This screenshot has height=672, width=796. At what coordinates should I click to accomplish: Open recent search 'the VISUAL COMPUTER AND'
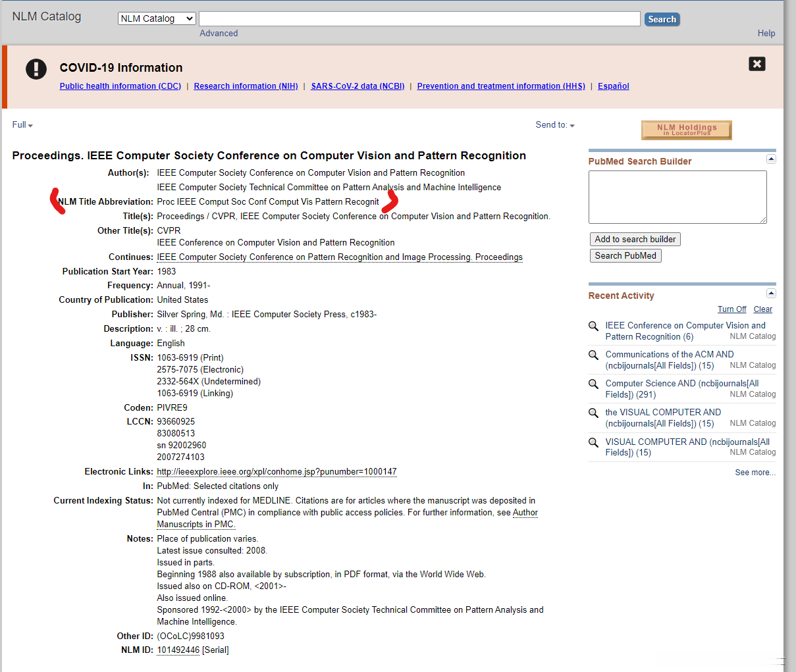point(663,418)
